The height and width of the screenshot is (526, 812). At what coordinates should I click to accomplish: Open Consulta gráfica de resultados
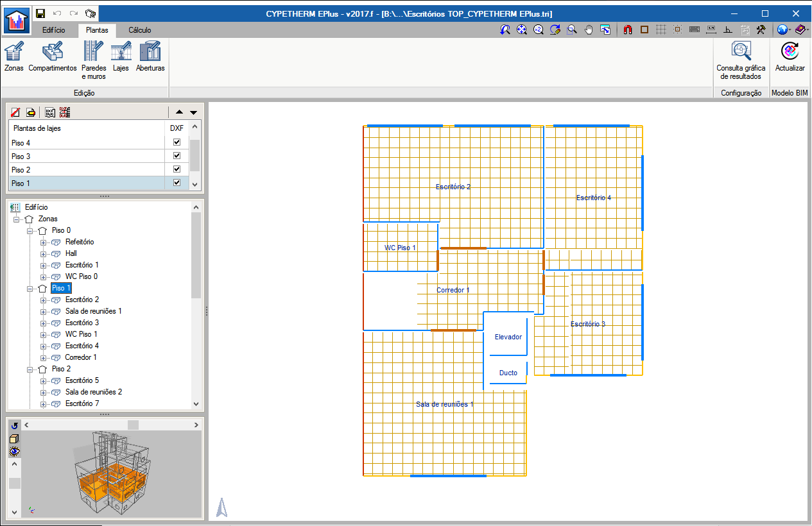tap(741, 60)
